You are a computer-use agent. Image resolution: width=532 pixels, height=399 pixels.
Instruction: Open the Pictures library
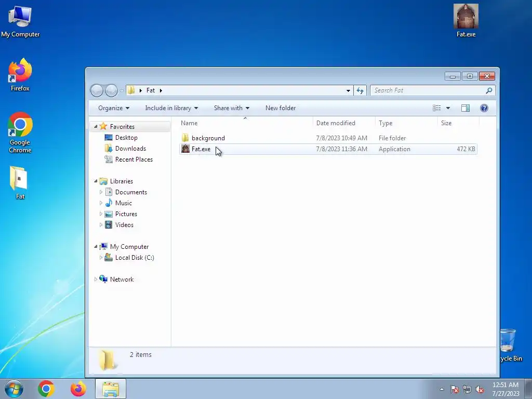126,214
